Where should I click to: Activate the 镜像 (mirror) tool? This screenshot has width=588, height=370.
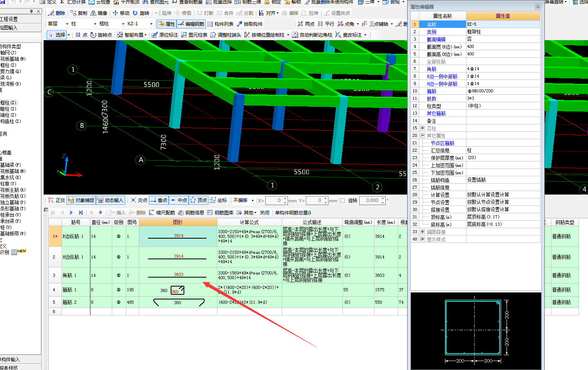click(x=99, y=13)
